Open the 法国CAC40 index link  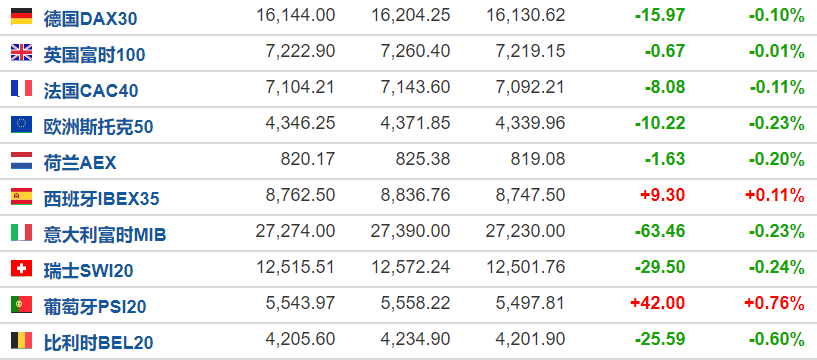(x=91, y=91)
